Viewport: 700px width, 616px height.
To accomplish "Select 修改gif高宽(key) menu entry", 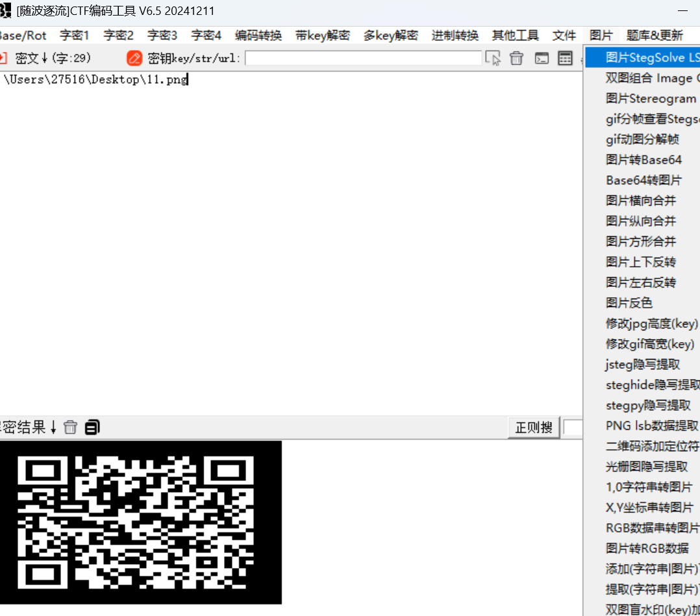I will click(642, 344).
